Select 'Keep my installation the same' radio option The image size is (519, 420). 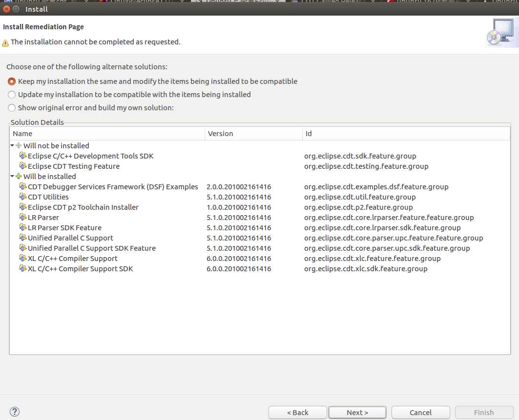12,81
